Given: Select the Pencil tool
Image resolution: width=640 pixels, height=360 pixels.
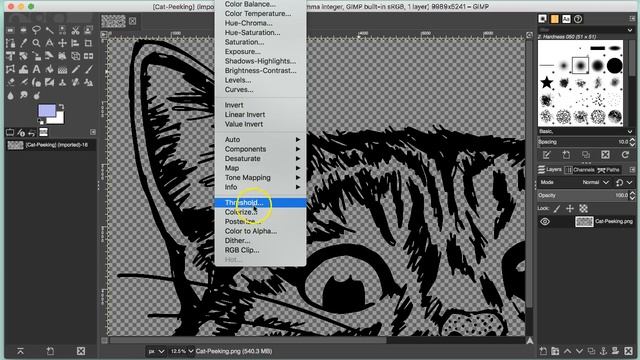Looking at the screenshot, I should 76,69.
